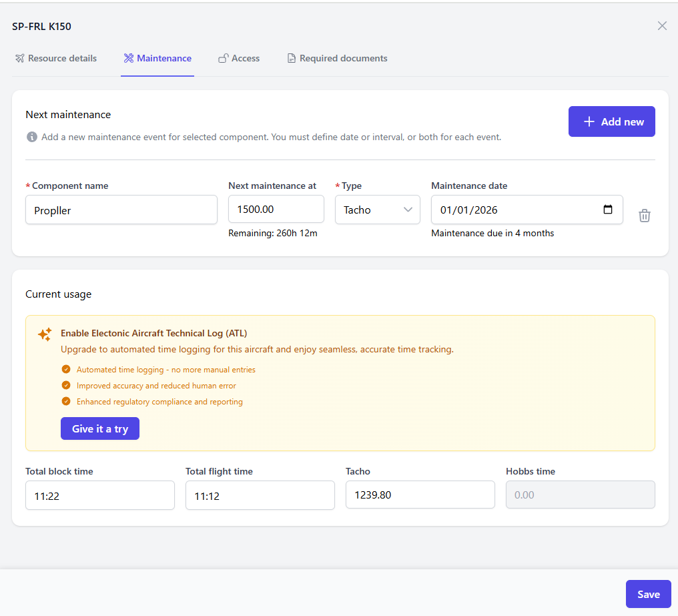The image size is (678, 616).
Task: Click the plus icon on Add new
Action: coord(589,121)
